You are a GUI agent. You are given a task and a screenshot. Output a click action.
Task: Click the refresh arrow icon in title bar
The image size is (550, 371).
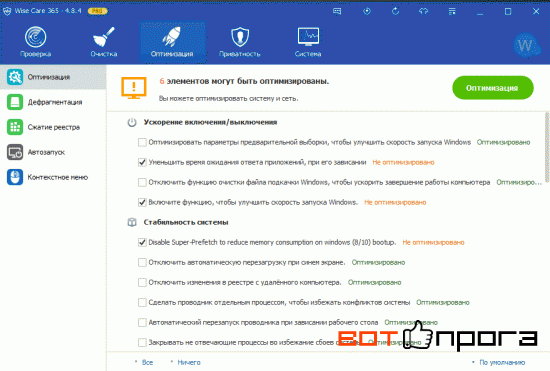pos(395,11)
